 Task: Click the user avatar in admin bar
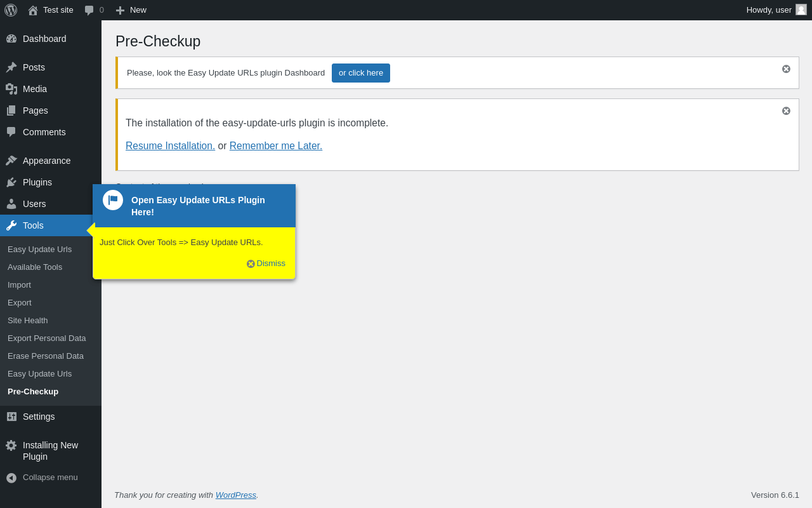coord(801,10)
